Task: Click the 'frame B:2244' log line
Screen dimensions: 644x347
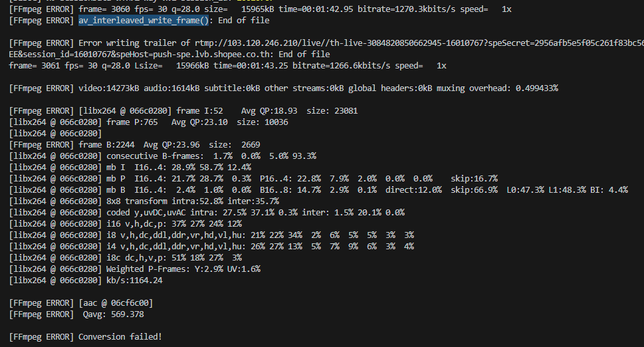Action: 134,145
